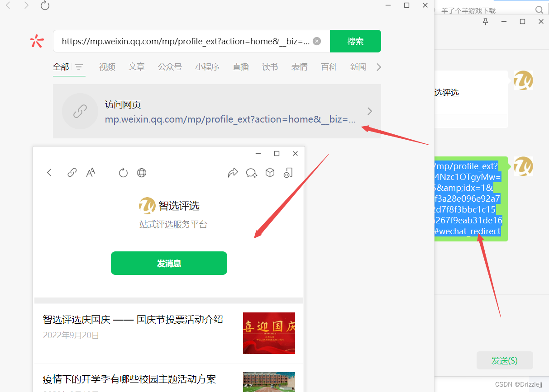Click the chat bubble icon in browser toolbar

click(252, 173)
